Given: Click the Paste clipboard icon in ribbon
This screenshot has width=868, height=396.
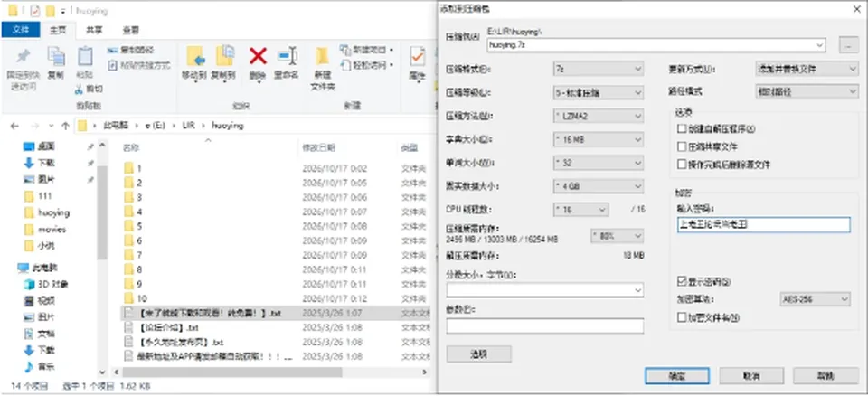Looking at the screenshot, I should click(x=84, y=56).
